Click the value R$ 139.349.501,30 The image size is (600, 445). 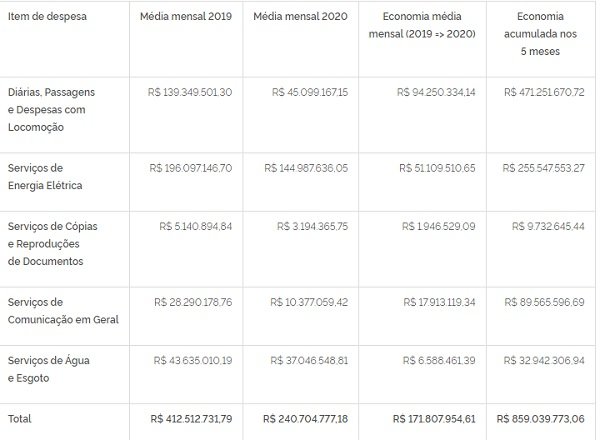189,92
